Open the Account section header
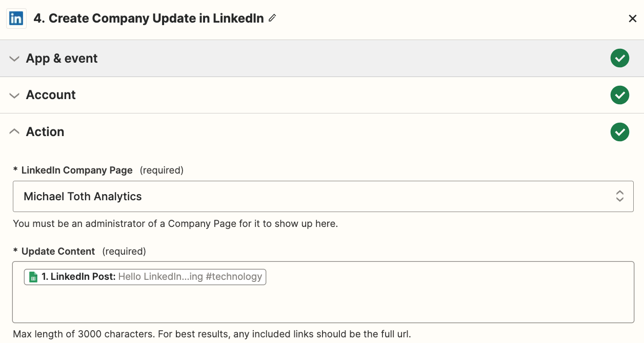The height and width of the screenshot is (343, 644). click(x=51, y=95)
